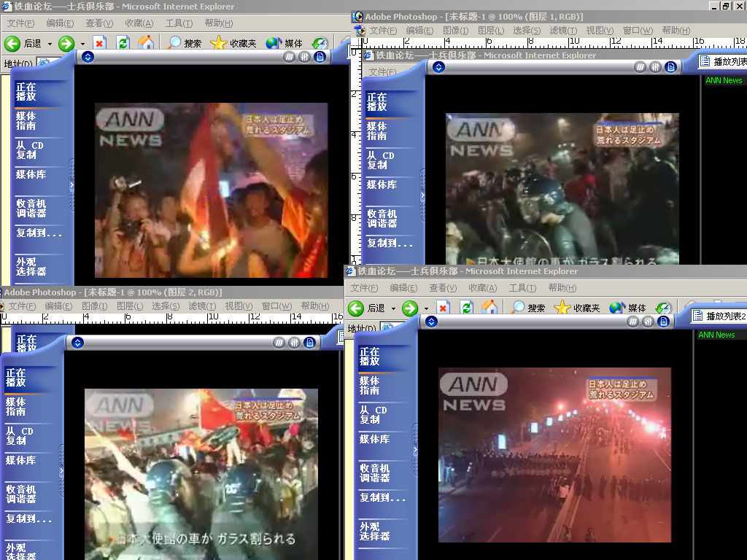747x560 pixels.
Task: Toggle the equalizer button in Photoshop 图层 2 player
Action: coord(295,343)
